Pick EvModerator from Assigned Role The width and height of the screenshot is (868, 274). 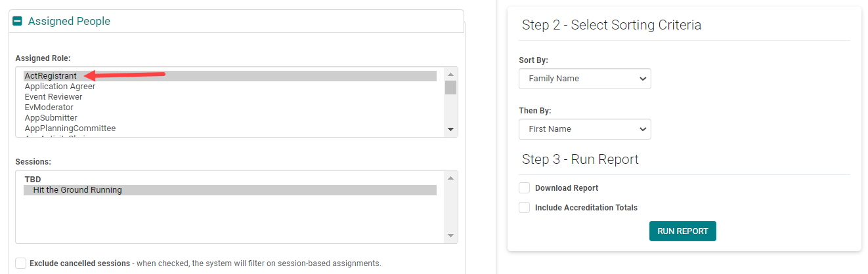coord(49,108)
